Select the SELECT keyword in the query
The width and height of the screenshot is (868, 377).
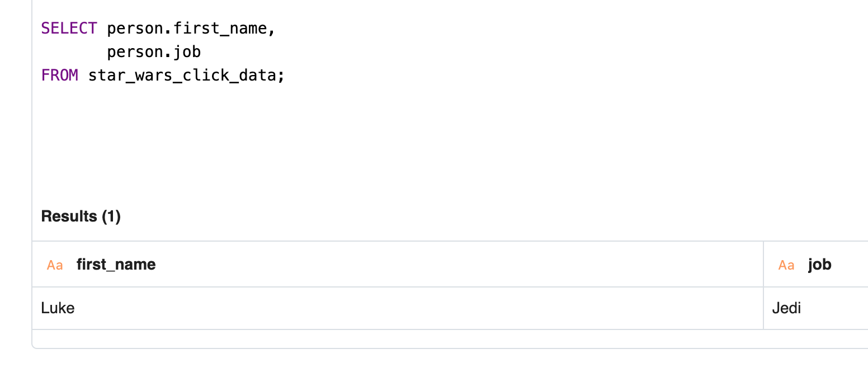coord(69,27)
